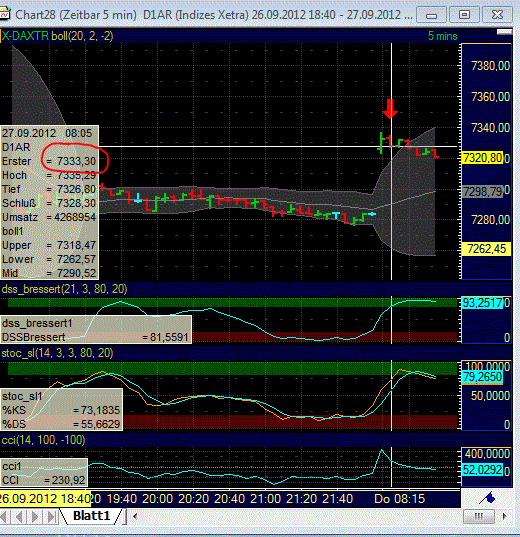Click the Mid = 7290,52 Bollinger row
The height and width of the screenshot is (537, 520).
[x=49, y=273]
